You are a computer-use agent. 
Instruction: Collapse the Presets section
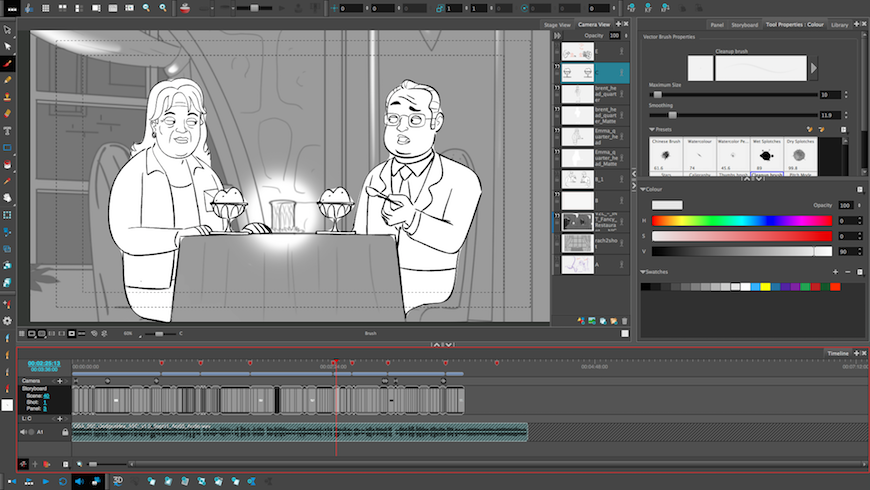(652, 129)
